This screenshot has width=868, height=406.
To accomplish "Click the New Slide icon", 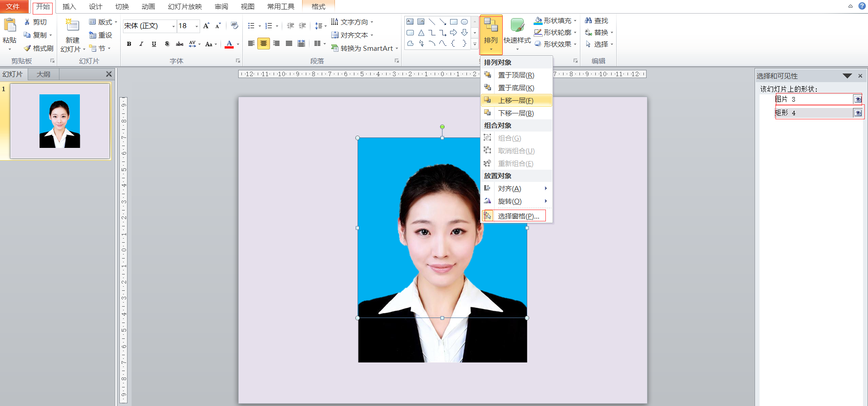I will point(72,26).
